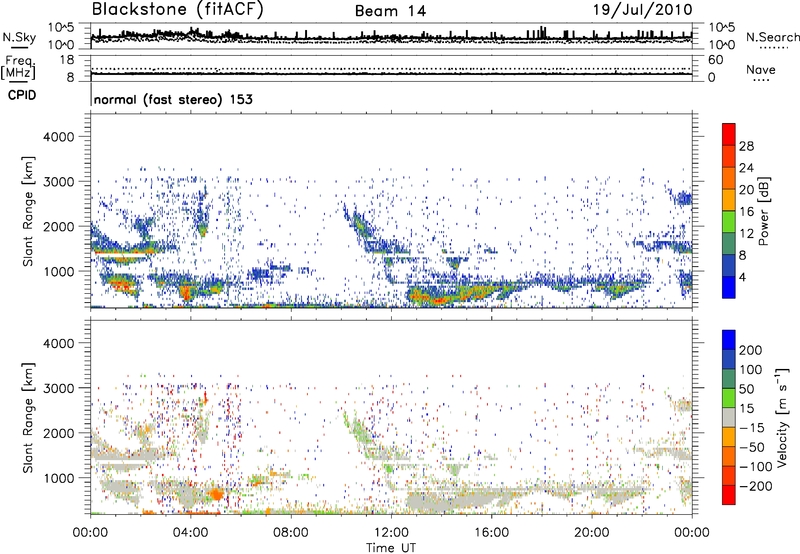Image resolution: width=800 pixels, height=554 pixels.
Task: Click the 'Blackstone (fitACF)' title text
Action: pyautogui.click(x=178, y=10)
